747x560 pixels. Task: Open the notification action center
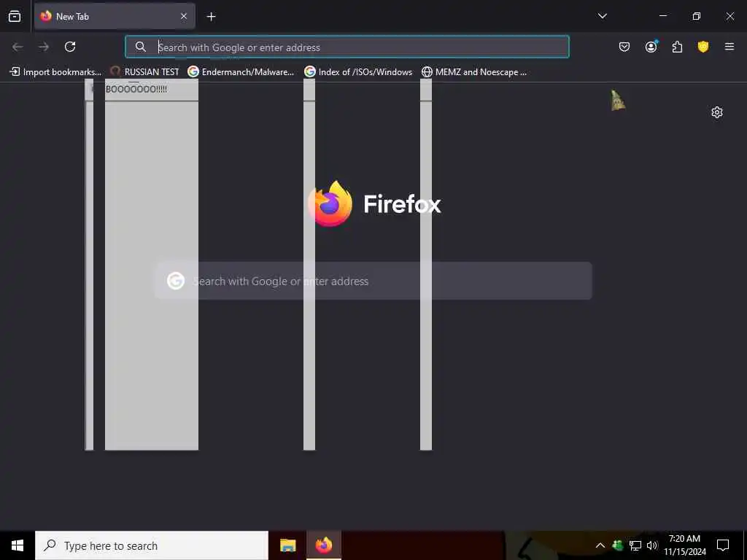click(x=723, y=545)
